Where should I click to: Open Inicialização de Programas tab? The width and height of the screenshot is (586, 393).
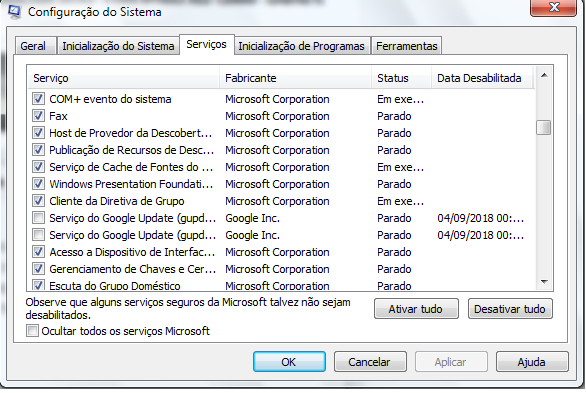pyautogui.click(x=302, y=46)
